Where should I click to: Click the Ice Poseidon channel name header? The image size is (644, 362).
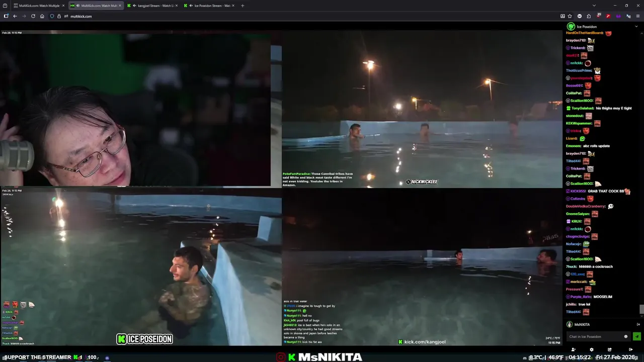coord(587,27)
